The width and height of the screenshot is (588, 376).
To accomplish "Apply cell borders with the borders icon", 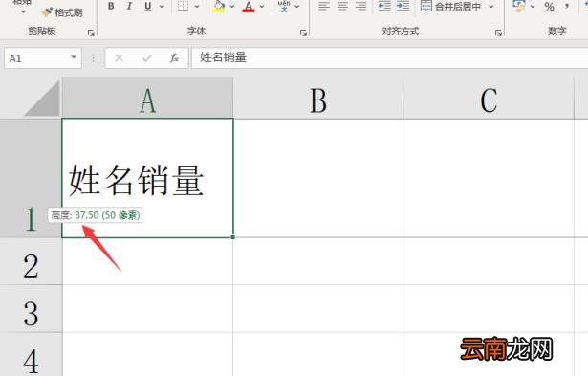I will tap(183, 6).
